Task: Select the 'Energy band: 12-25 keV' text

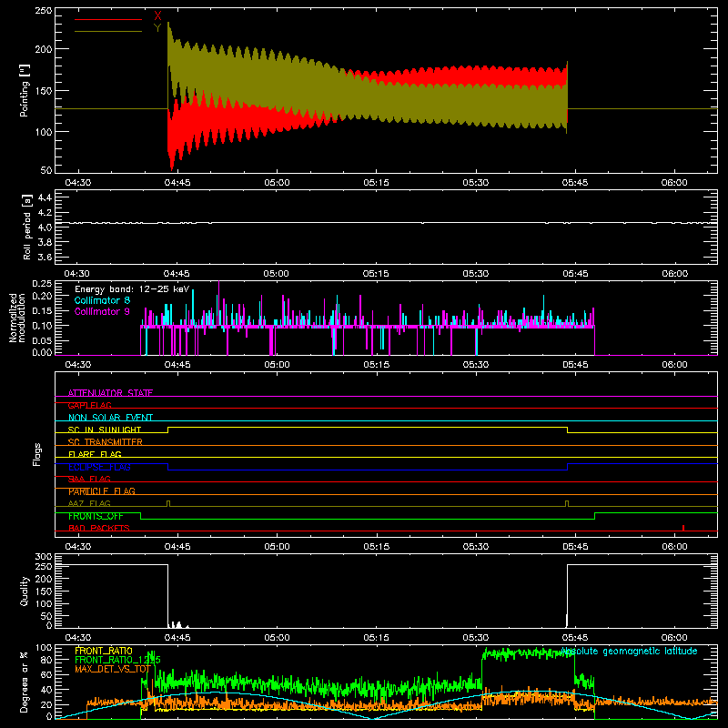Action: pyautogui.click(x=132, y=289)
